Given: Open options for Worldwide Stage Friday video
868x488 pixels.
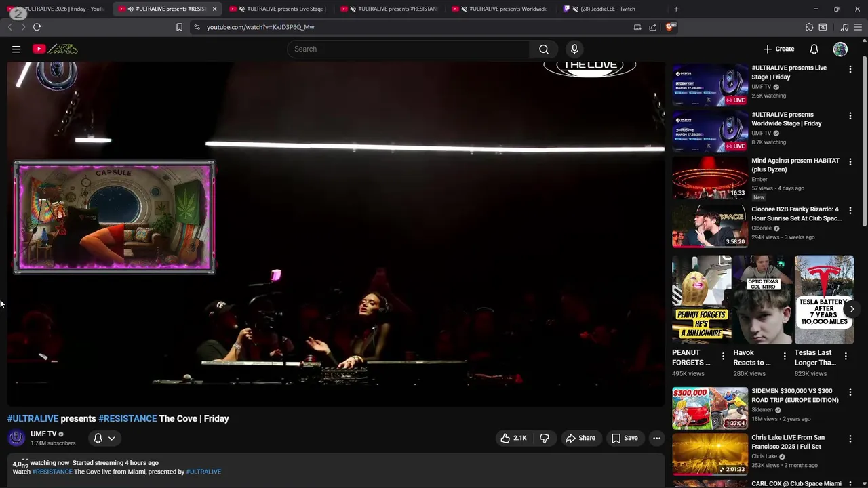Looking at the screenshot, I should click(850, 116).
